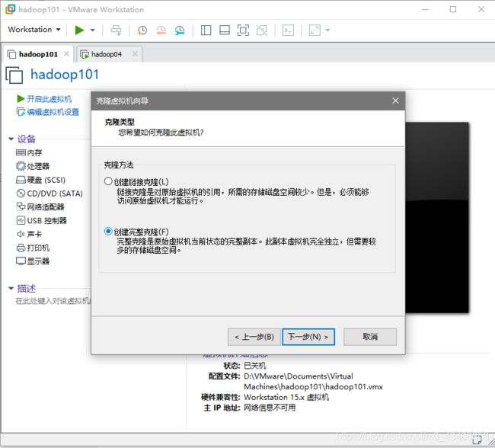Image resolution: width=495 pixels, height=448 pixels.
Task: Click the VMware Workstation title bar logo
Action: pyautogui.click(x=10, y=9)
